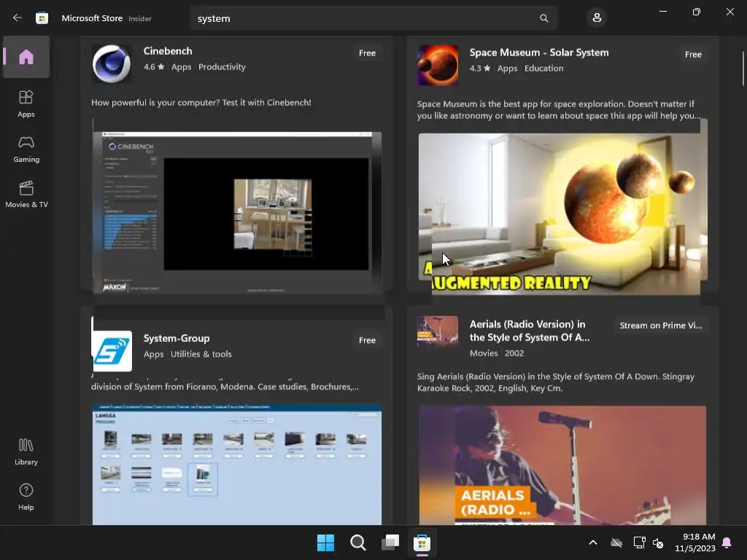Click the network display tray icon

pos(639,542)
